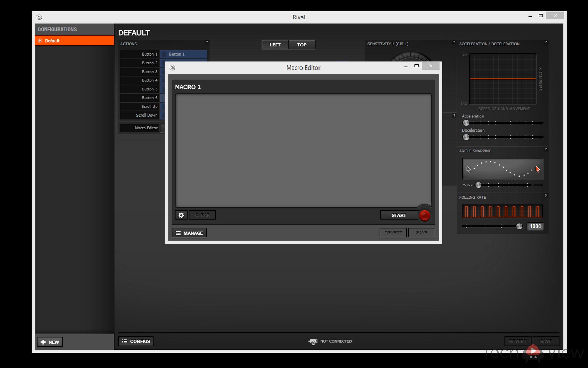588x368 pixels.
Task: Select the Scroll Up row label
Action: tap(140, 107)
